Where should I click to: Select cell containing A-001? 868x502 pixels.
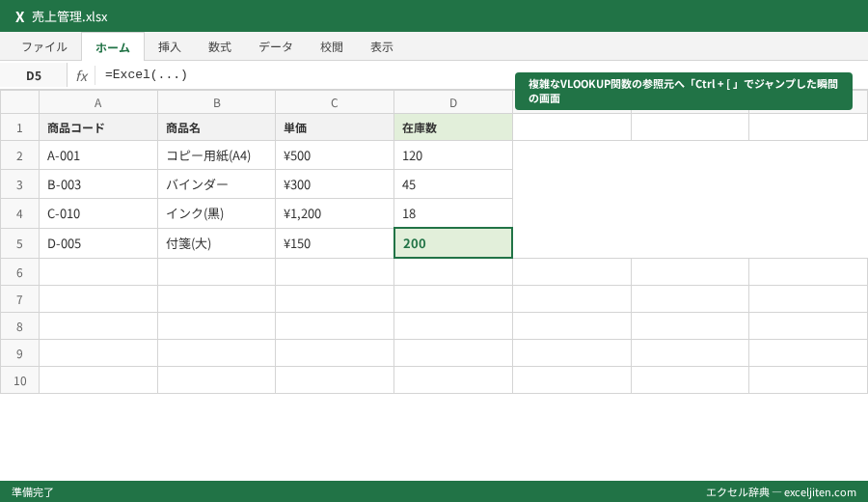98,155
